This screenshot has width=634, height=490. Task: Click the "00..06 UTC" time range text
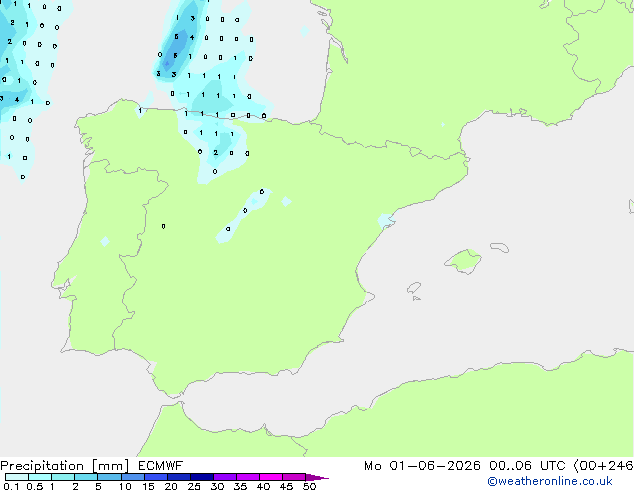[527, 466]
